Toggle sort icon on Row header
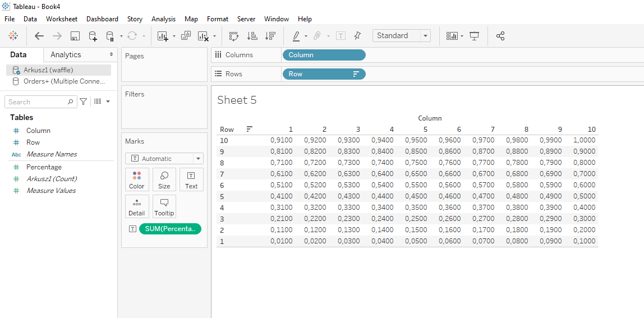This screenshot has width=644, height=318. [249, 130]
